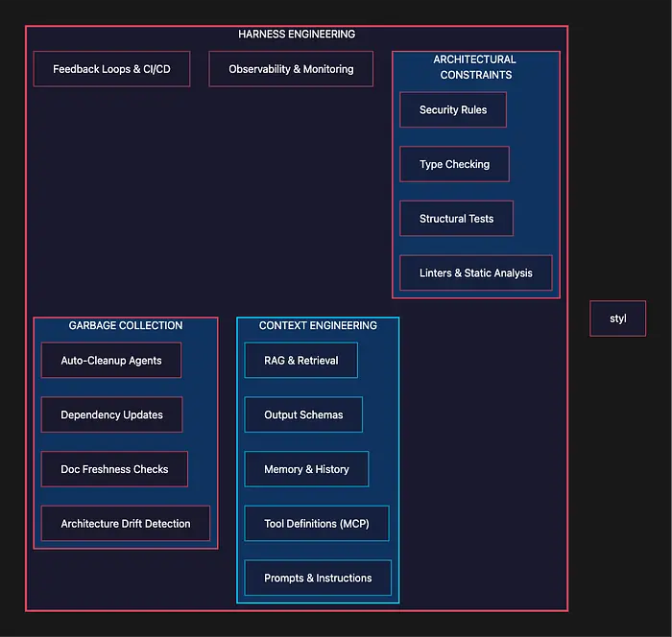The image size is (672, 637).
Task: Click the HARNESS ENGINEERING title label
Action: 297,35
